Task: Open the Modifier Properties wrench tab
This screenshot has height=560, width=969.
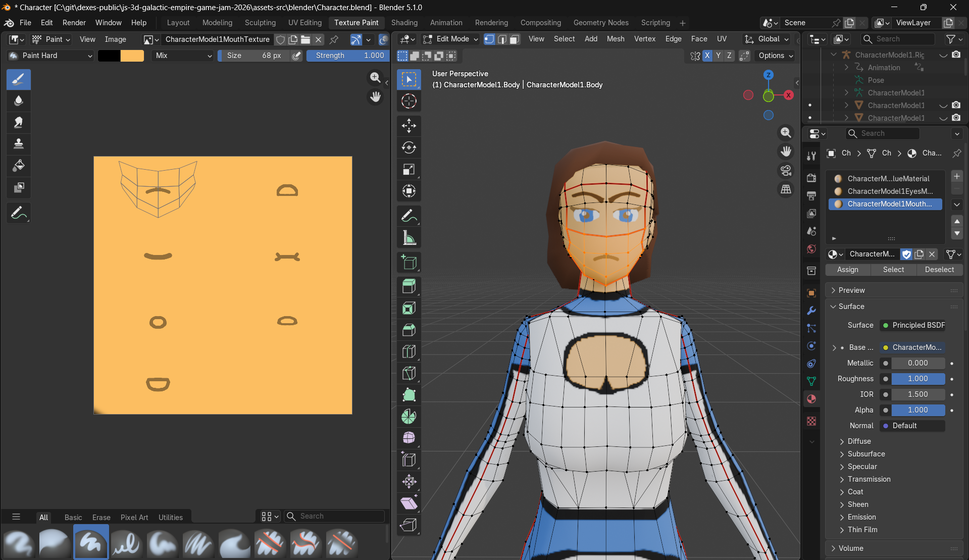Action: point(811,311)
